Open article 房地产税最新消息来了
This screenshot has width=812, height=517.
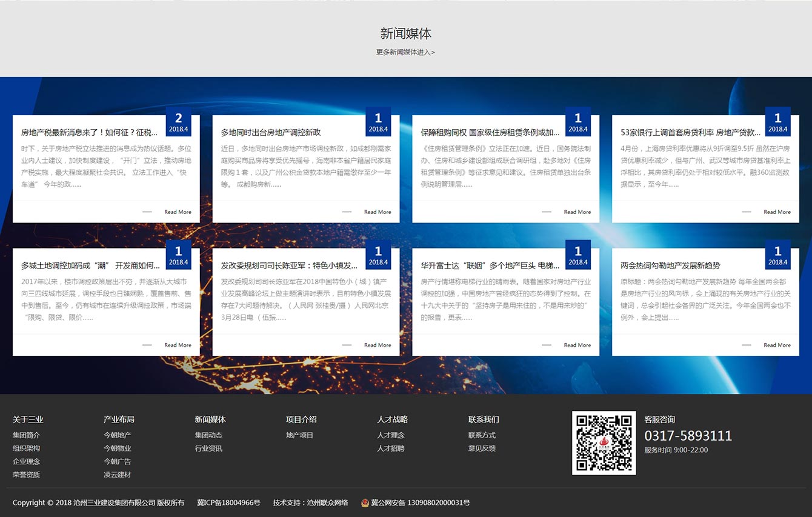click(89, 132)
